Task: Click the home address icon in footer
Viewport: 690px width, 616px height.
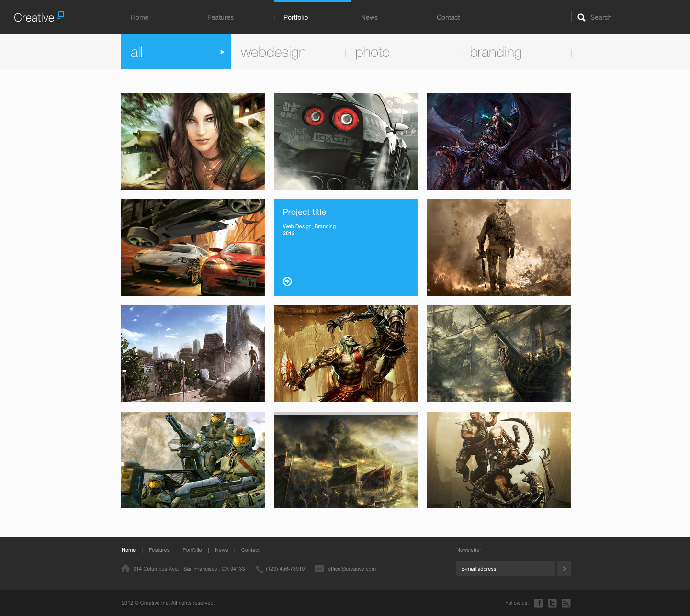Action: click(125, 568)
